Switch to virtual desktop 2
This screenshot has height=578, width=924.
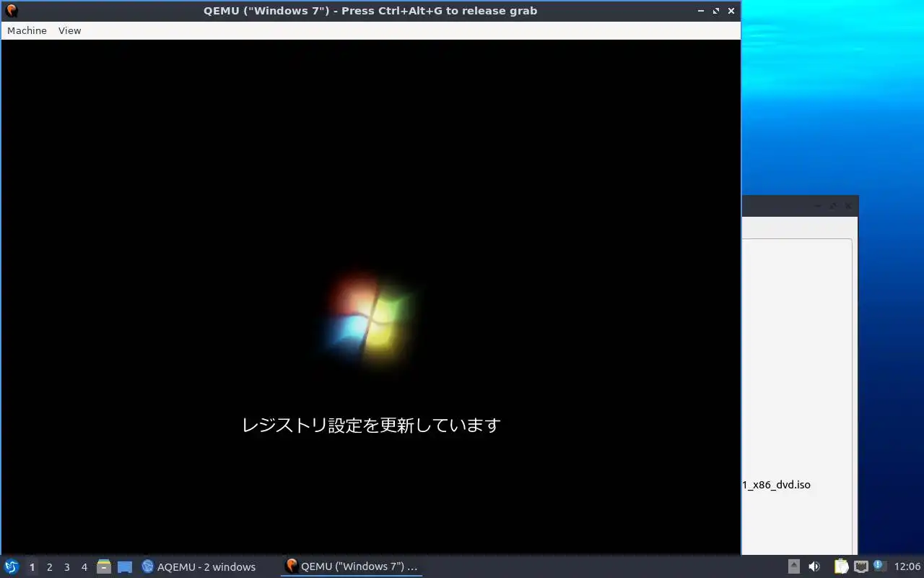click(x=49, y=567)
